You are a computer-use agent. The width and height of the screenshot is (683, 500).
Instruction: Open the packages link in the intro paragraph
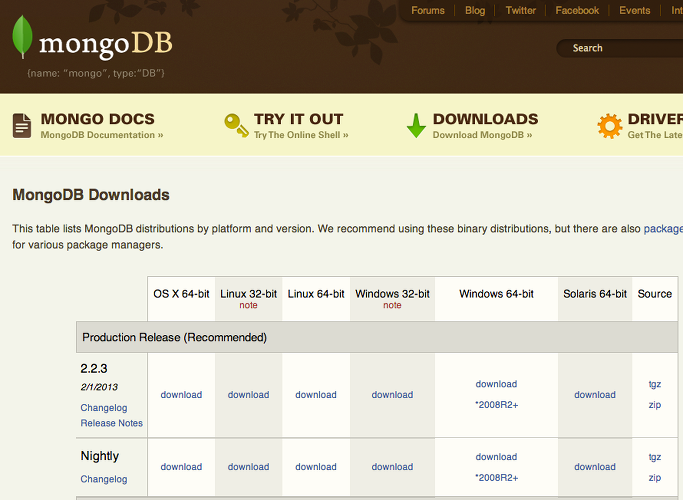663,229
